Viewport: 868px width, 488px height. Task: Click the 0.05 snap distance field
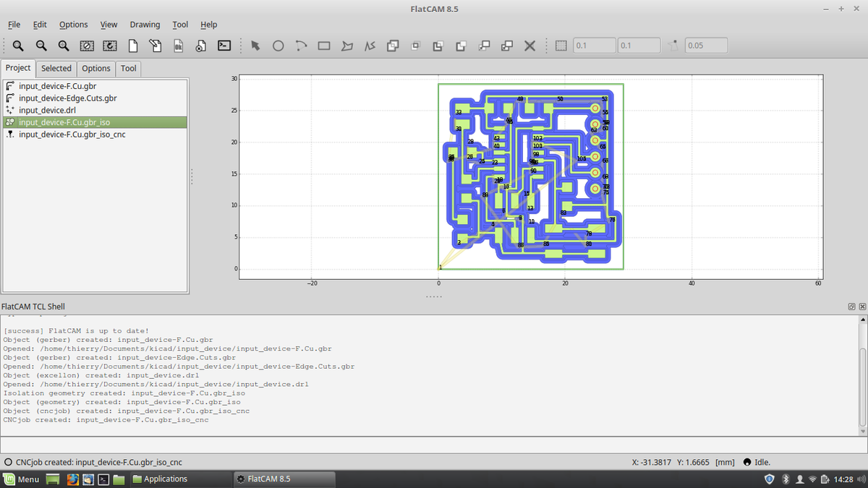[x=706, y=46]
